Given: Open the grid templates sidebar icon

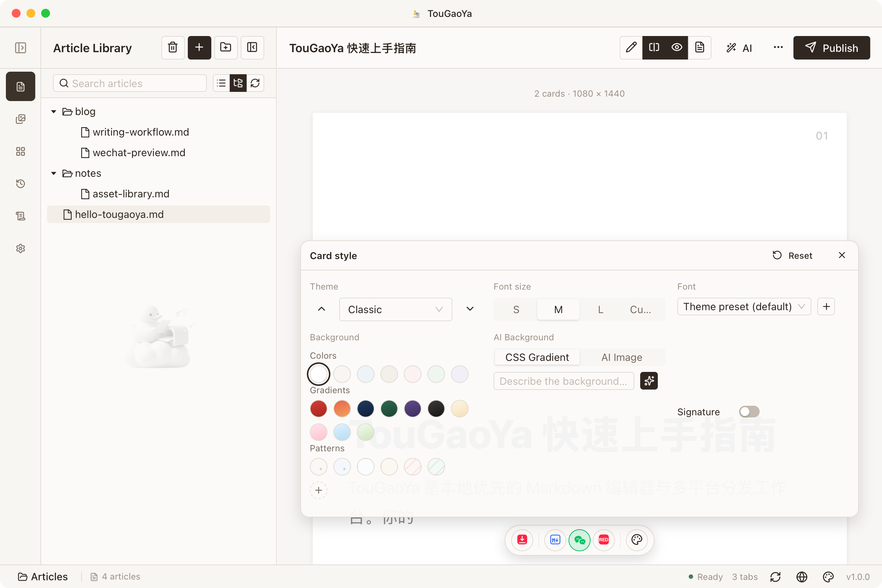Looking at the screenshot, I should click(21, 151).
